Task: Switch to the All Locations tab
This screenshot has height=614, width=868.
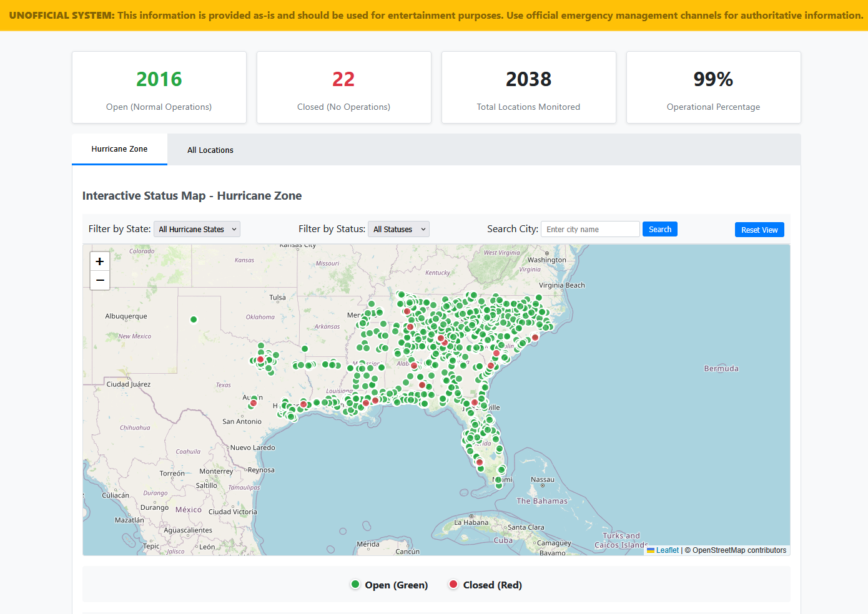Action: (x=210, y=150)
